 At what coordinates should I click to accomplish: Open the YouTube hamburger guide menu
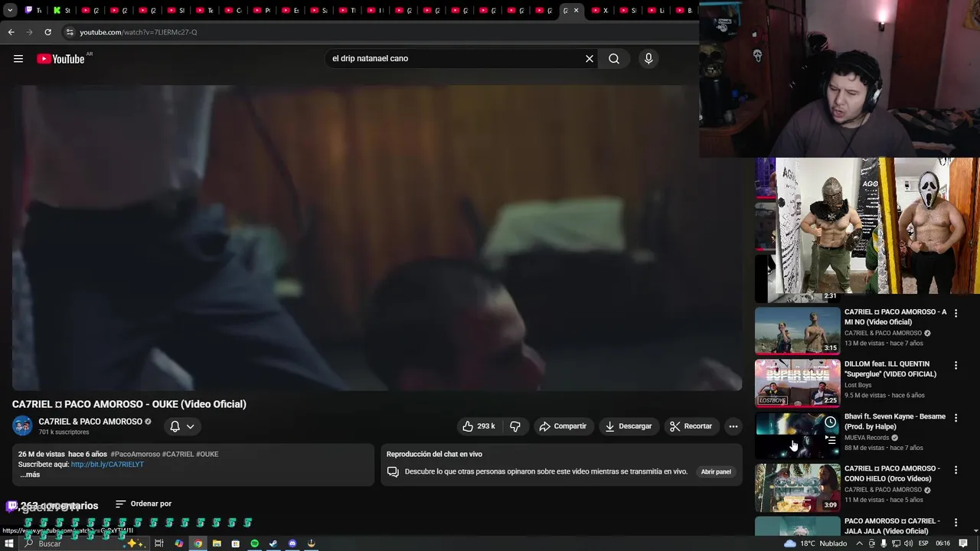point(18,59)
